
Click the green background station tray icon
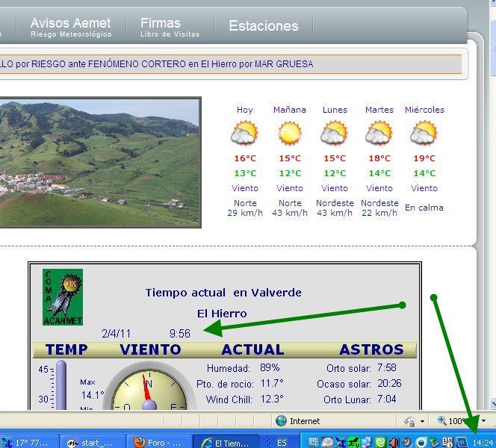[x=354, y=442]
